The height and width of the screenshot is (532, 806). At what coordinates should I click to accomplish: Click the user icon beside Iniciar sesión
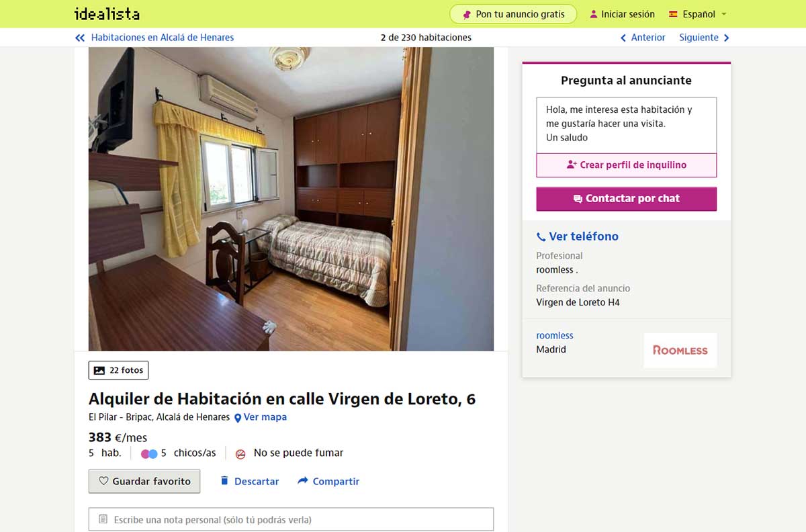pyautogui.click(x=593, y=14)
